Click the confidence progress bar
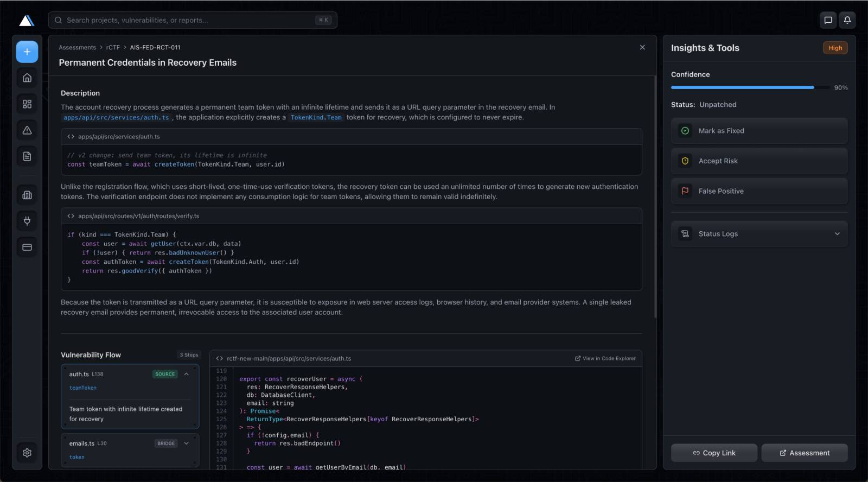 (750, 87)
